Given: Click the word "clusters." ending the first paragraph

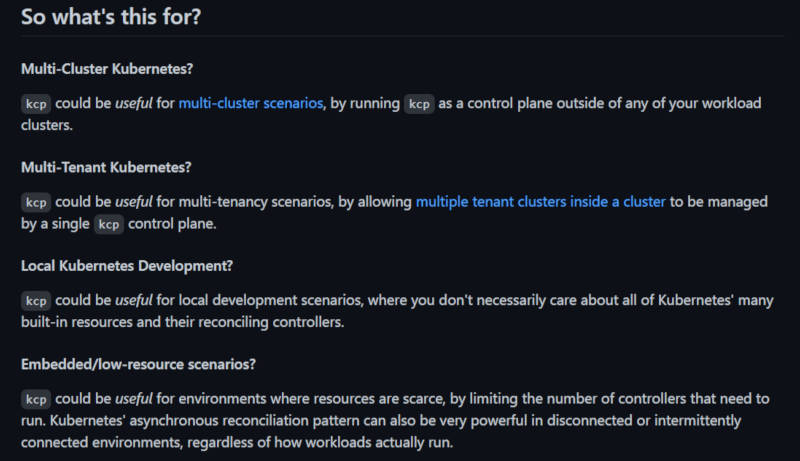Looking at the screenshot, I should click(x=46, y=125).
